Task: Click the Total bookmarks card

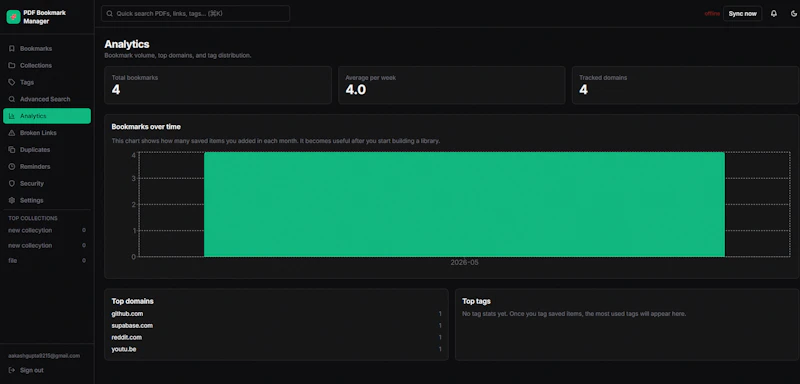Action: click(x=218, y=85)
